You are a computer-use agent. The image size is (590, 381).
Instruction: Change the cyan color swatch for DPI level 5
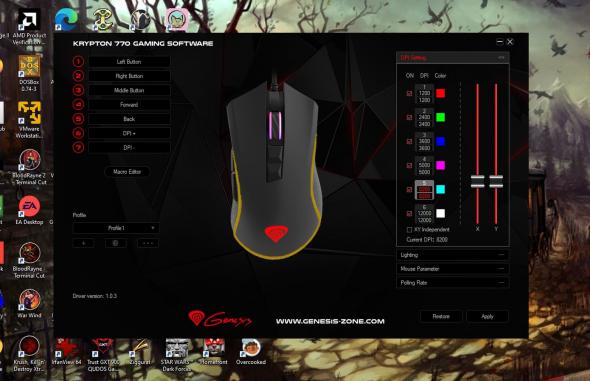coord(440,190)
